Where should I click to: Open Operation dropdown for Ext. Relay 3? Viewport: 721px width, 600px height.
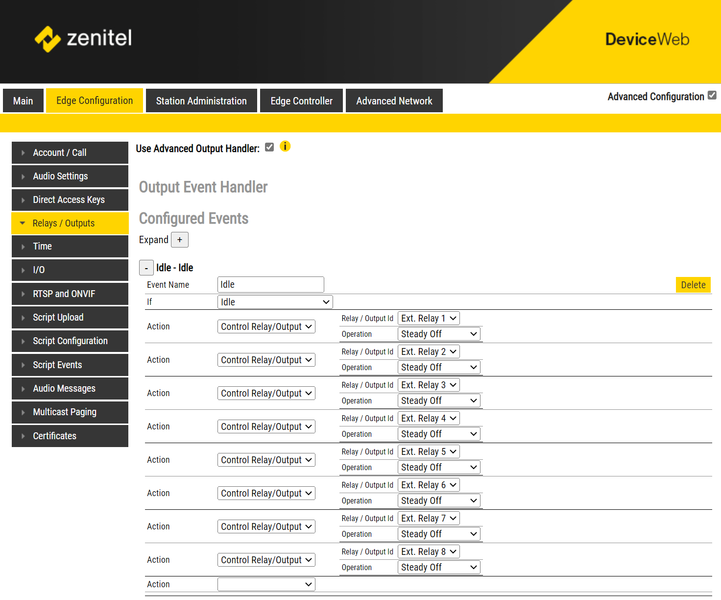tap(439, 401)
